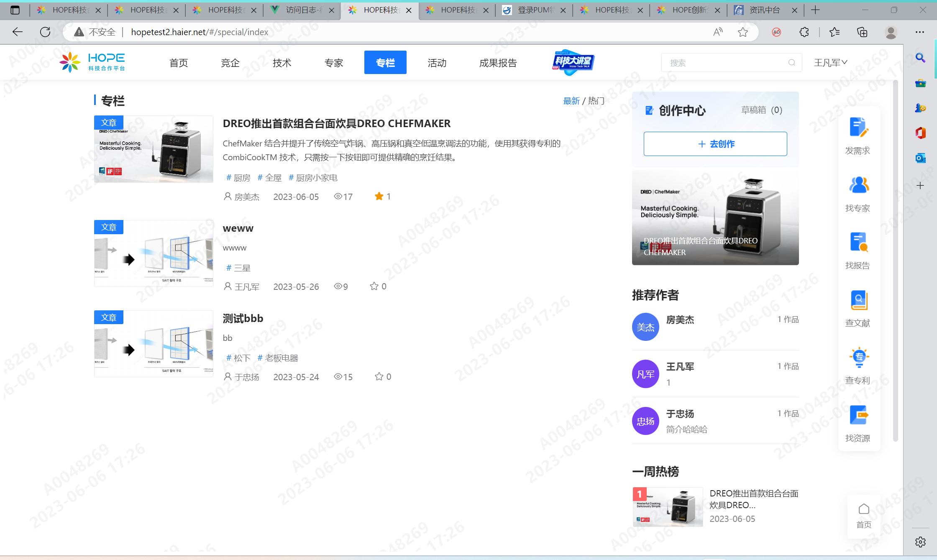This screenshot has height=560, width=937.
Task: Click the read aloud icon in address bar
Action: (x=718, y=32)
